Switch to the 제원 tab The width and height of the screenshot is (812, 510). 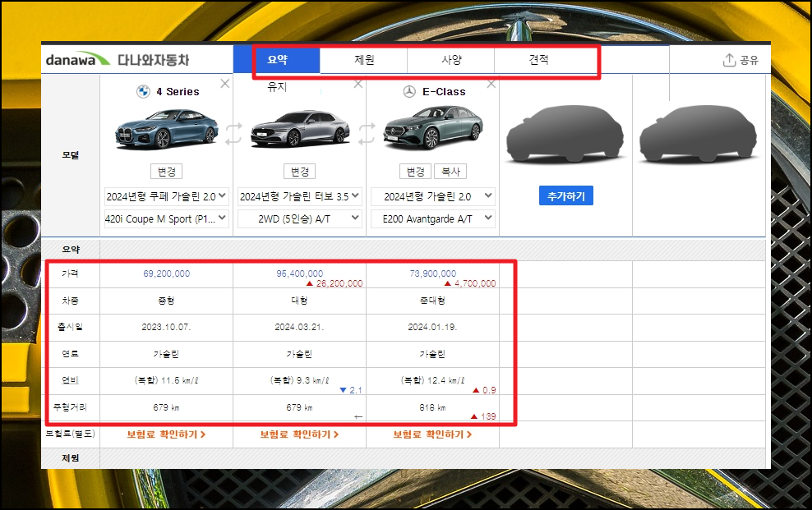(x=364, y=60)
